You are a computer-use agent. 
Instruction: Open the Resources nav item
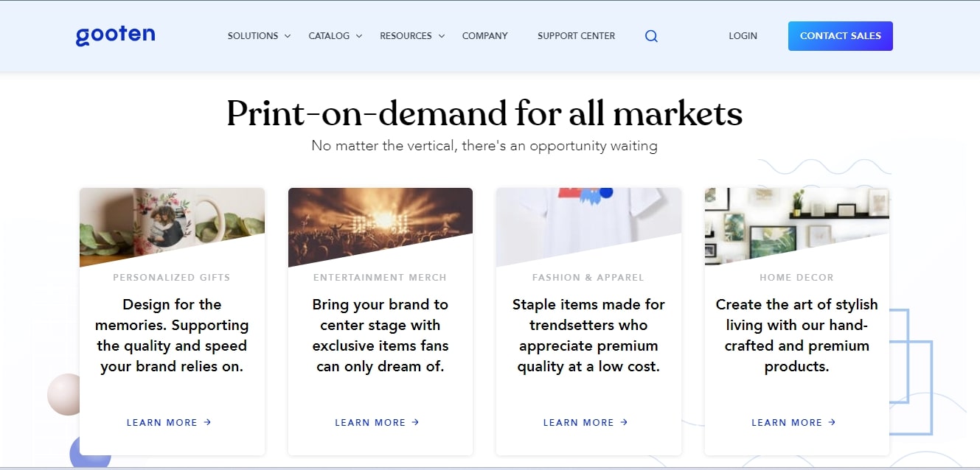pos(406,36)
